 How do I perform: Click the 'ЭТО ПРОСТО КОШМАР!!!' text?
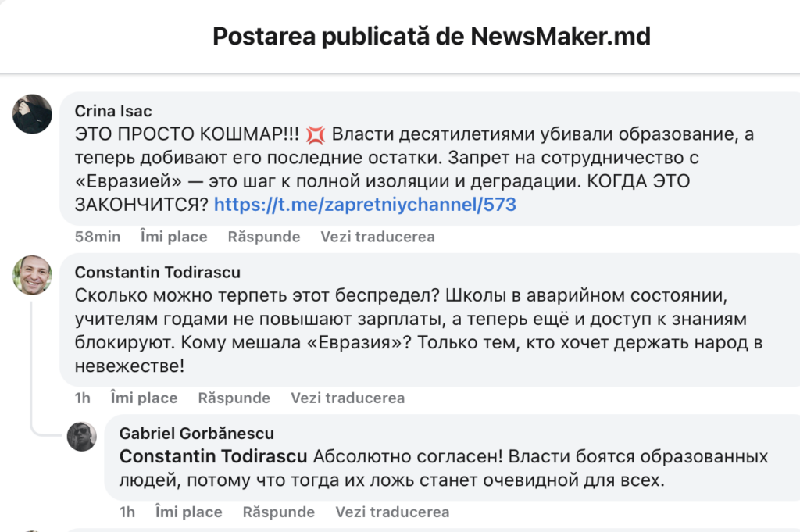pyautogui.click(x=187, y=134)
